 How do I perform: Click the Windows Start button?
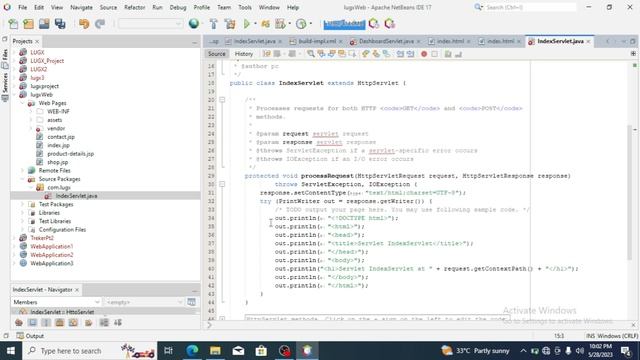click(x=11, y=351)
